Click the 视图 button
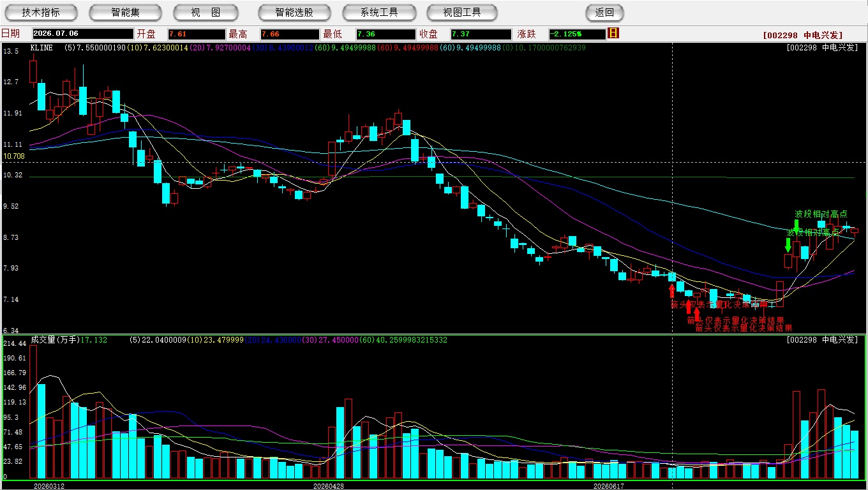868x490 pixels. point(206,12)
